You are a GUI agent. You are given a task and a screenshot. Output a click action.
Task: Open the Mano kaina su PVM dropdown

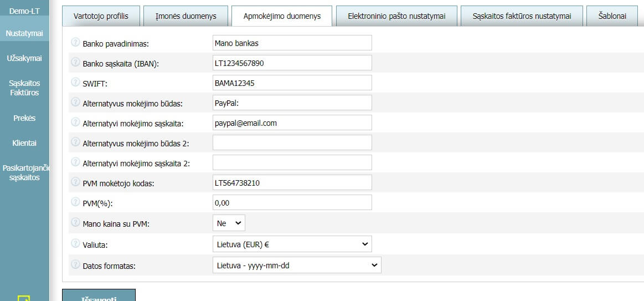[x=229, y=223]
